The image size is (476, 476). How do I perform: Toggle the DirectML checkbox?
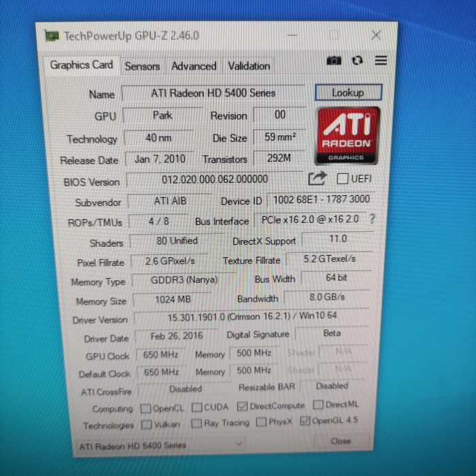click(318, 405)
